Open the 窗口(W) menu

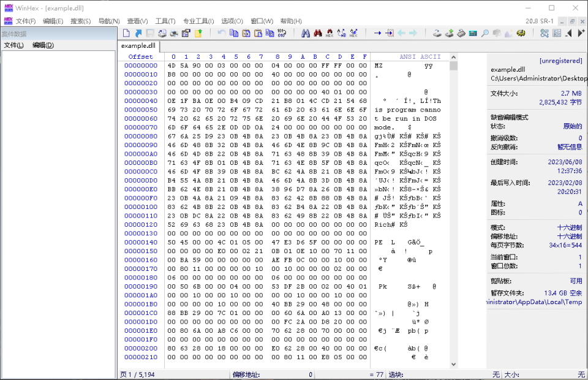pyautogui.click(x=262, y=21)
